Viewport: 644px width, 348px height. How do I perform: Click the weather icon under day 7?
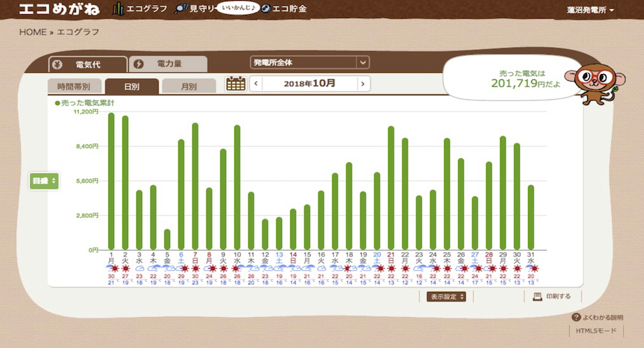click(195, 269)
